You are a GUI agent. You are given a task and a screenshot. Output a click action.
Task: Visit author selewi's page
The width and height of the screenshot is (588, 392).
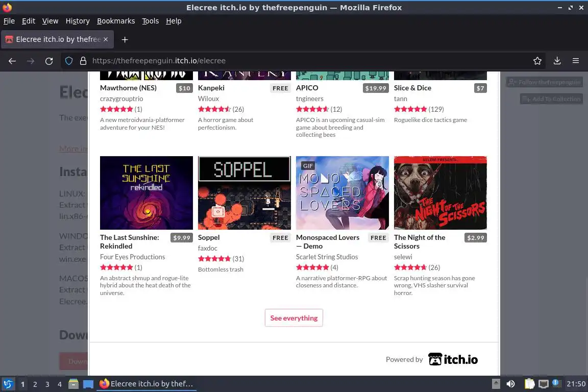[x=403, y=257]
